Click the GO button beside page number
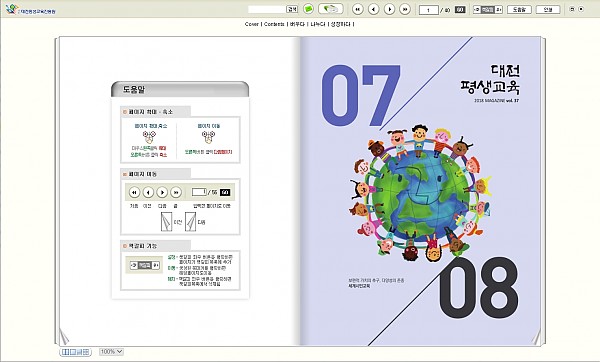The height and width of the screenshot is (362, 600). click(x=460, y=10)
